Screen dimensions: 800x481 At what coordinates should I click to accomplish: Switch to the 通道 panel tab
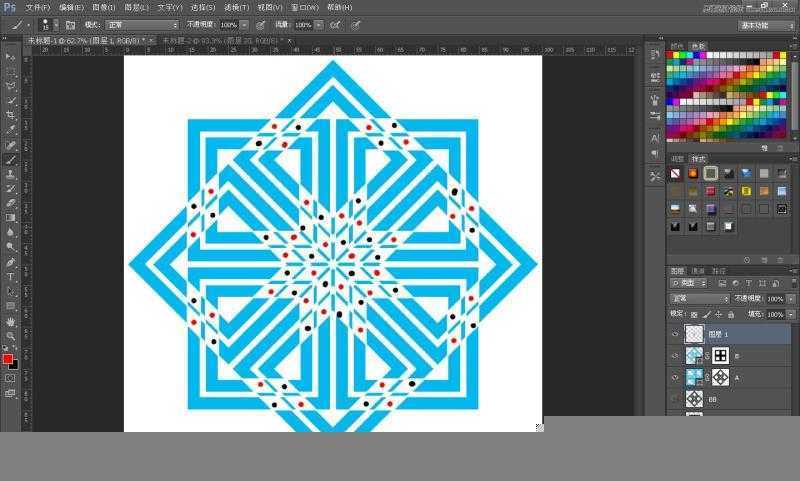pos(697,271)
